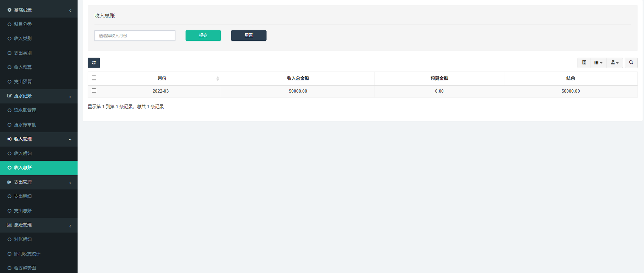Click the sign-in icon beside 收入管理

click(9, 139)
